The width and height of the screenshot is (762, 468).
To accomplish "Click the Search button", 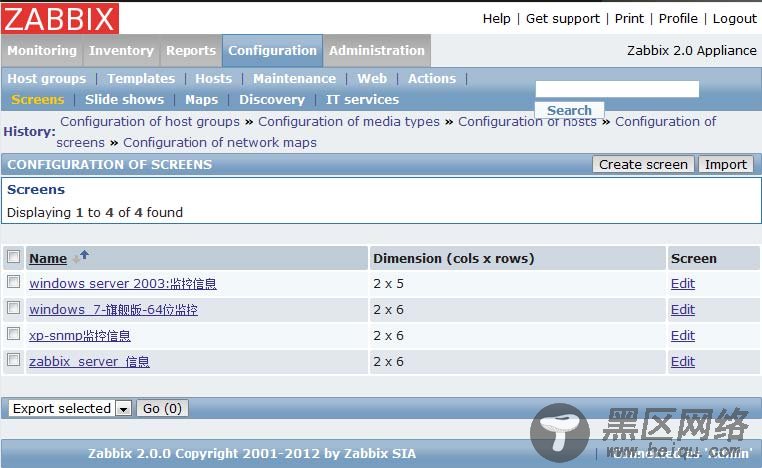I will (x=570, y=110).
